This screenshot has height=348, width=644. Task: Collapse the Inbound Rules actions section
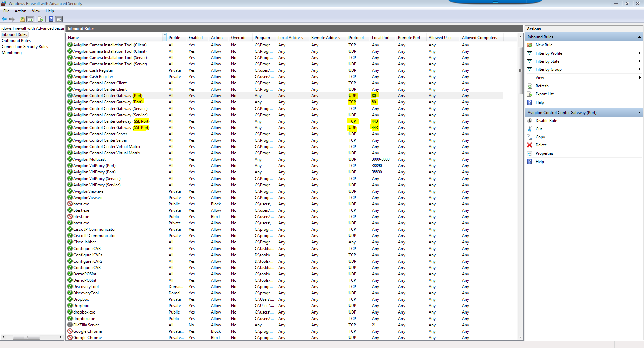coord(639,37)
